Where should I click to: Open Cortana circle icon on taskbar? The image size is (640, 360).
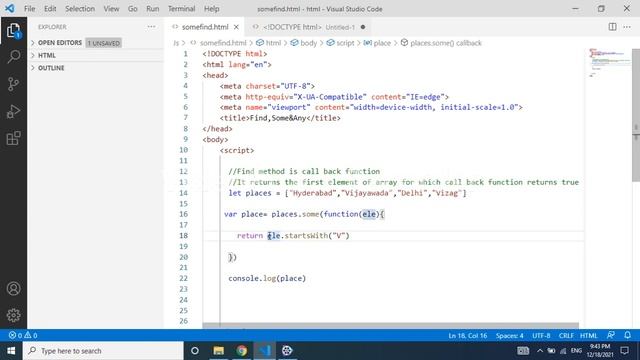[x=195, y=351]
